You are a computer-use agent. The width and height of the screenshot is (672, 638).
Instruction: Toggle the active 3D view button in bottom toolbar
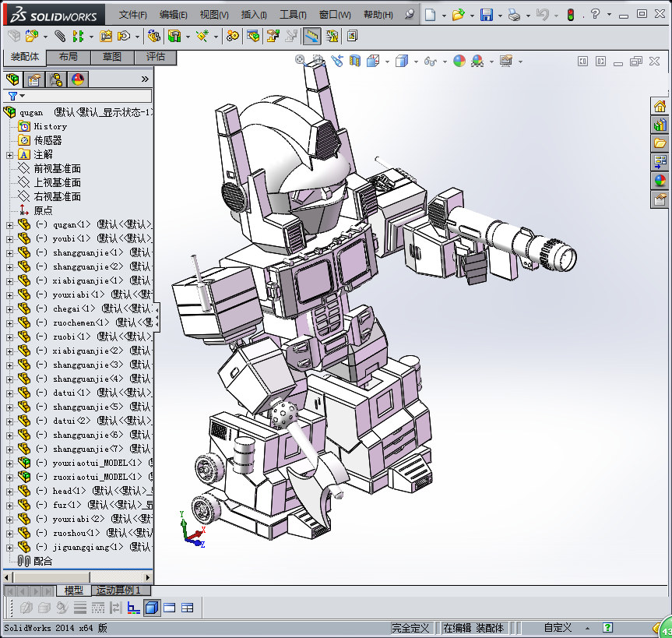coord(152,608)
